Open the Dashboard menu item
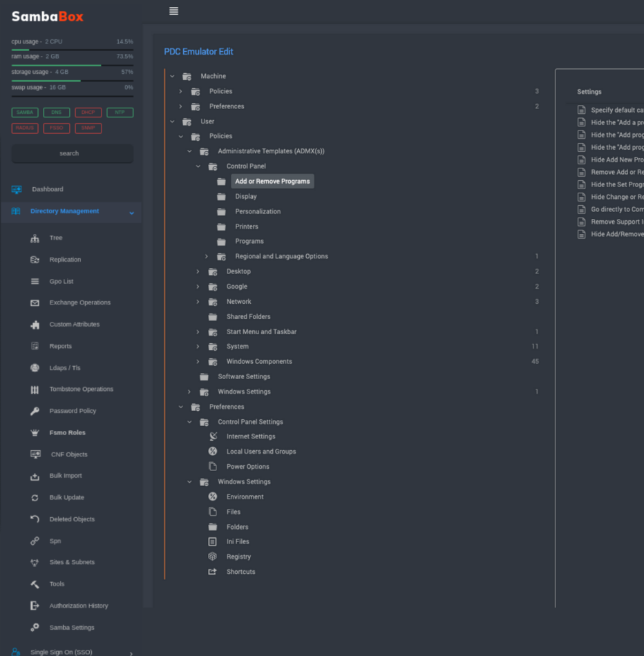Screen dimensions: 644x656 (x=47, y=189)
